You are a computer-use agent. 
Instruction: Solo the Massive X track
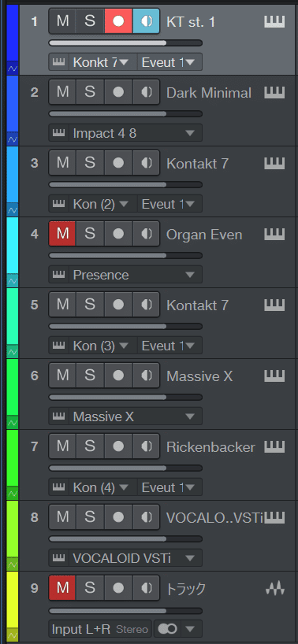[x=90, y=376]
